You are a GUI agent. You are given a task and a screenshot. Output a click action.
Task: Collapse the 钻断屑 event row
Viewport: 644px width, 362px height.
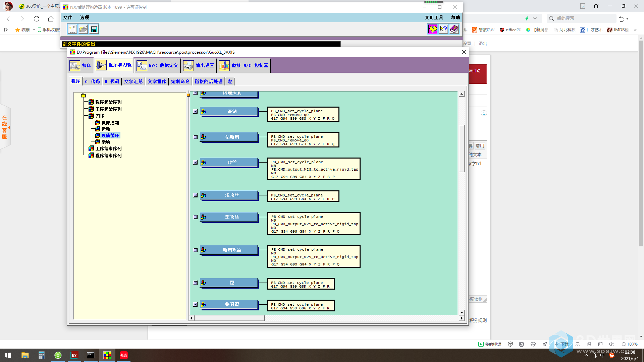pos(196,137)
